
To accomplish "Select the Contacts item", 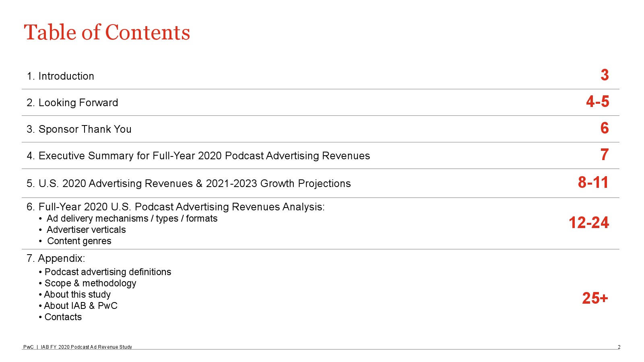I will tap(63, 317).
